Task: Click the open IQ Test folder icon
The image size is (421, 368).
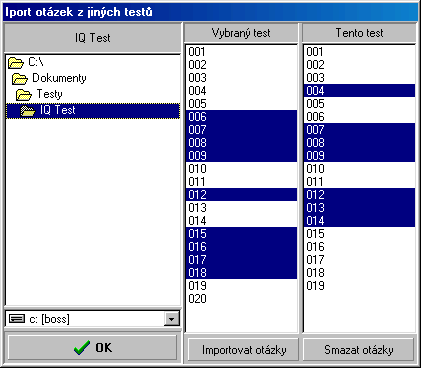Action: pyautogui.click(x=28, y=111)
